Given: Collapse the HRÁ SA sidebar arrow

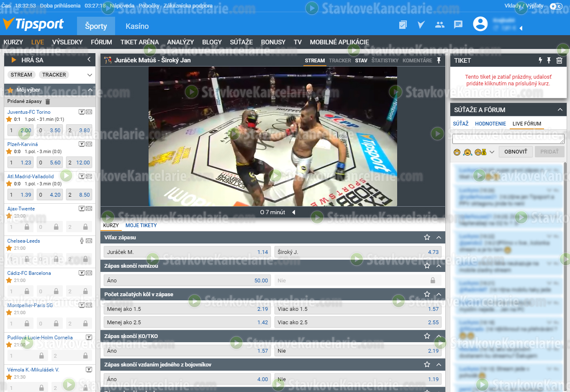Looking at the screenshot, I should (x=89, y=60).
